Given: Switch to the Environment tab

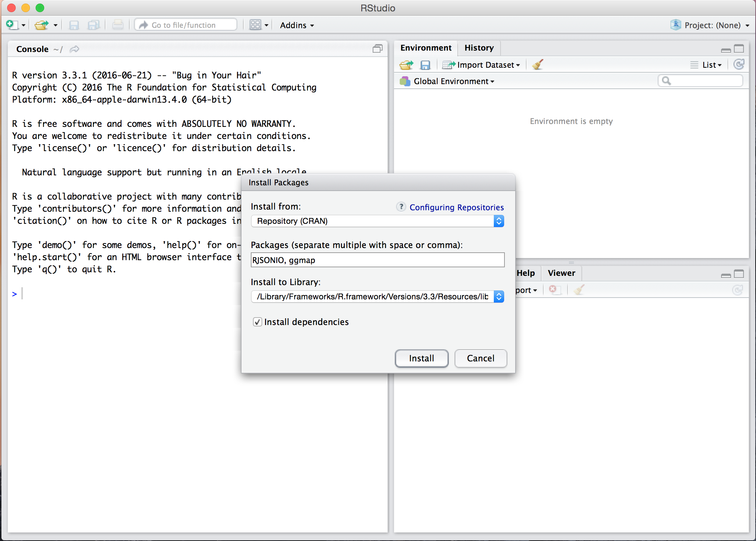Looking at the screenshot, I should (x=426, y=48).
